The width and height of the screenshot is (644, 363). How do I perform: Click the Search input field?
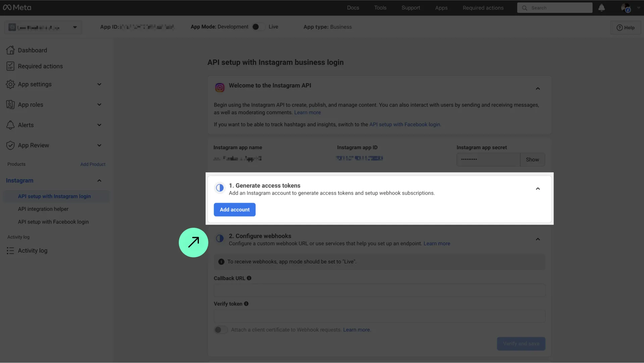point(555,8)
